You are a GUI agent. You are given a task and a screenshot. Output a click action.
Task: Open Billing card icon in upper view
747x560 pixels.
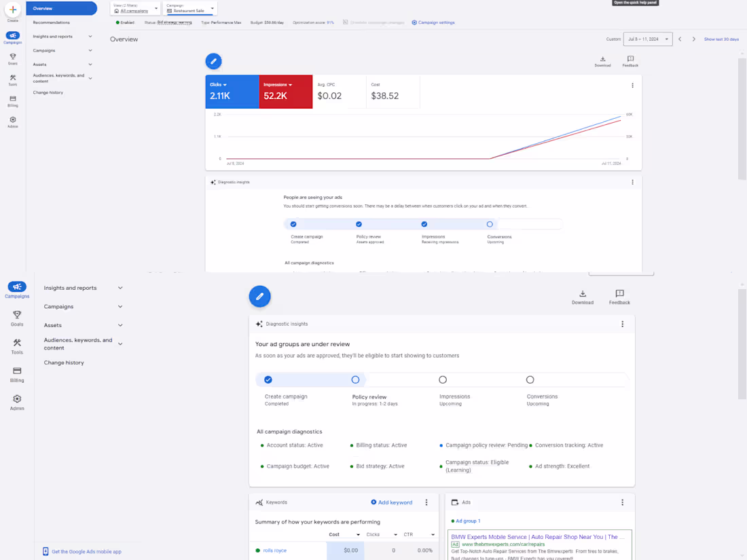click(13, 98)
